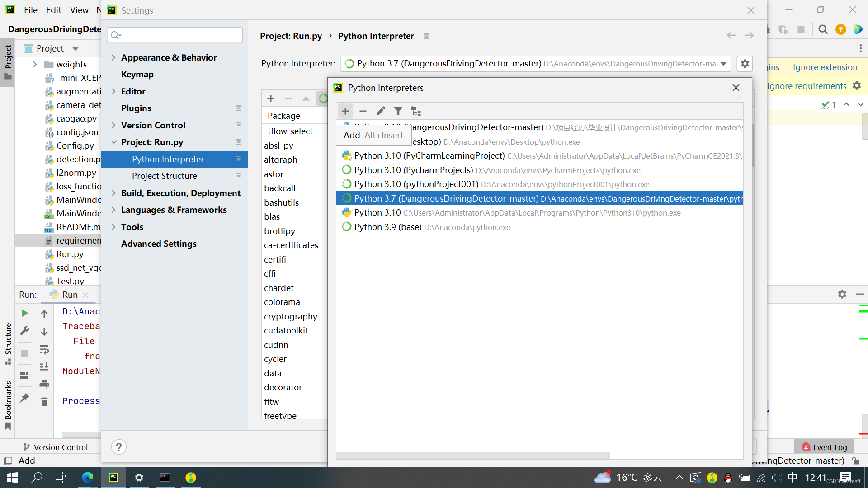The image size is (868, 488).
Task: Expand Version Control settings section
Action: tap(113, 125)
